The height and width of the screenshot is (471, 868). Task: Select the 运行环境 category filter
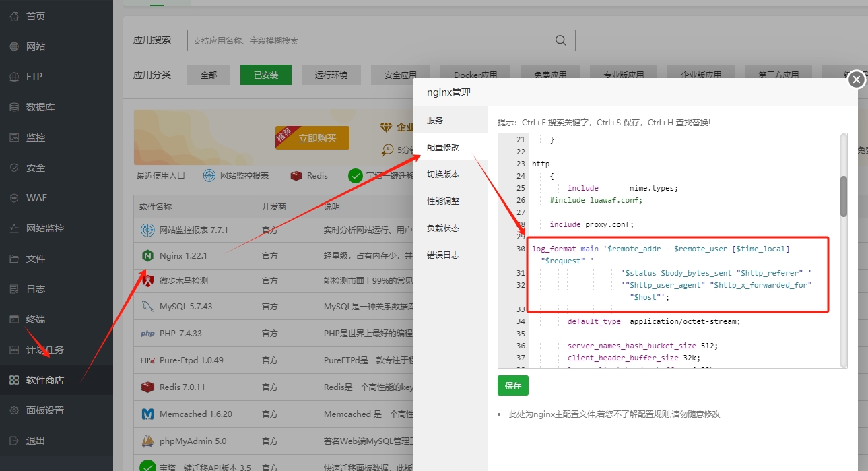(x=331, y=75)
